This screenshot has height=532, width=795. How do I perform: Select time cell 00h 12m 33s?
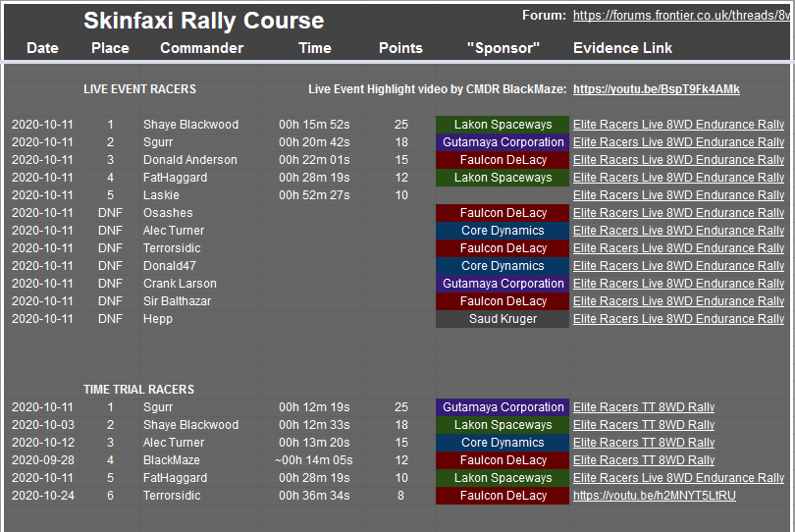point(314,425)
